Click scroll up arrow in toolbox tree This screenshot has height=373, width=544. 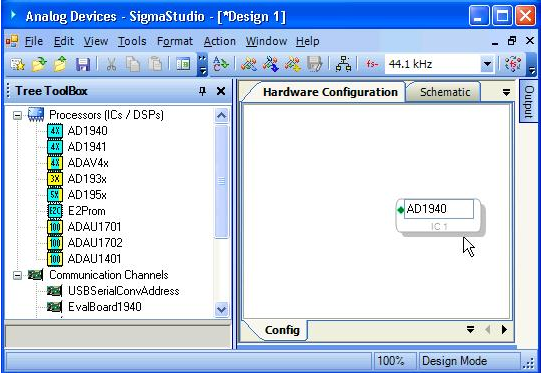(221, 115)
